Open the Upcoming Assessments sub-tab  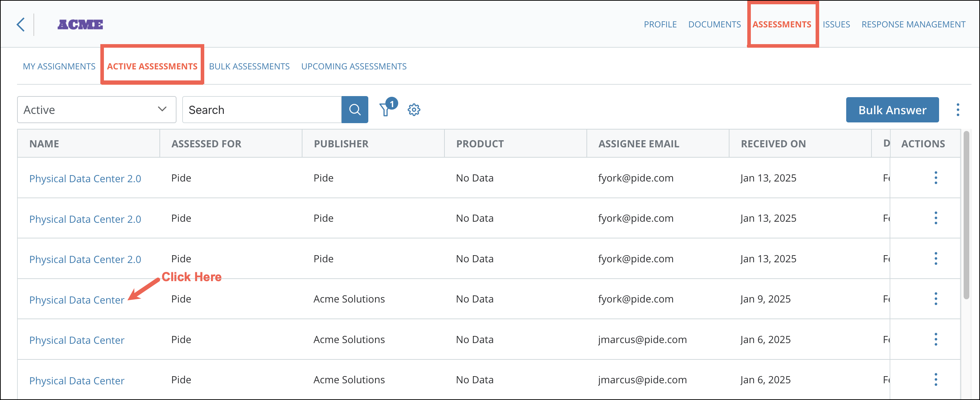(354, 66)
